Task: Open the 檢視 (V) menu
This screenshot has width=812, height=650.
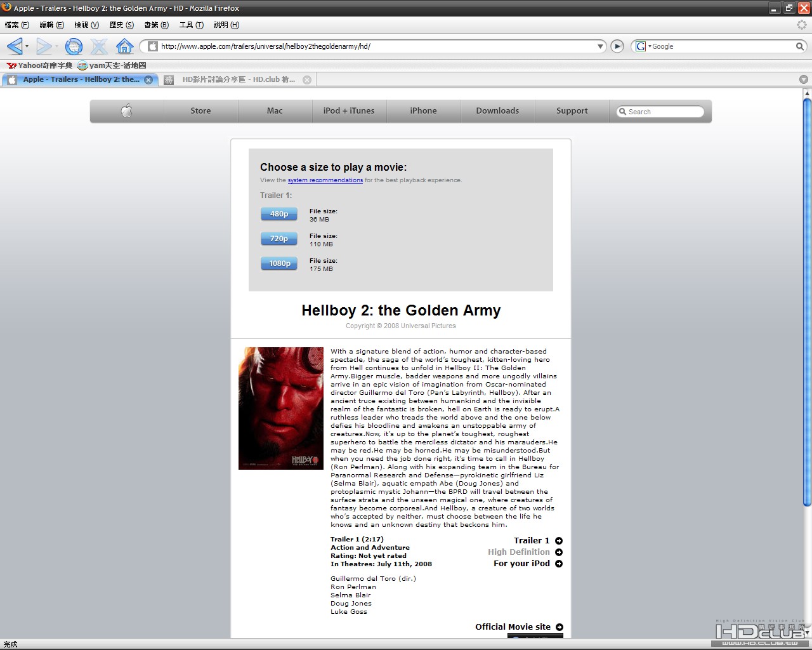Action: pyautogui.click(x=87, y=25)
